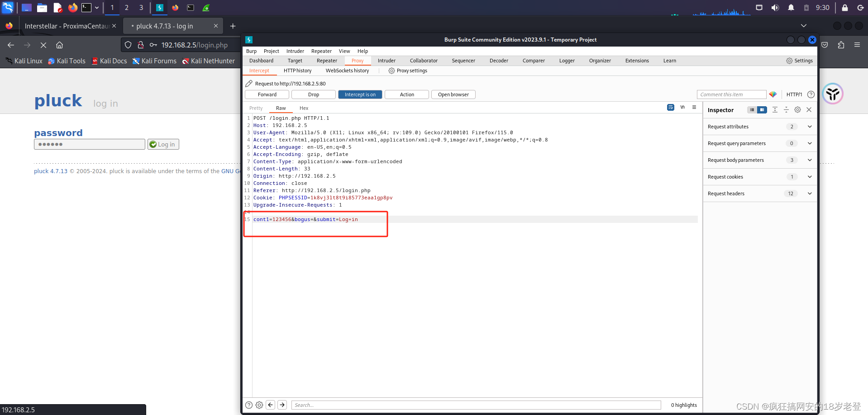Click the Search field at editor bottom
868x415 pixels.
pyautogui.click(x=476, y=405)
